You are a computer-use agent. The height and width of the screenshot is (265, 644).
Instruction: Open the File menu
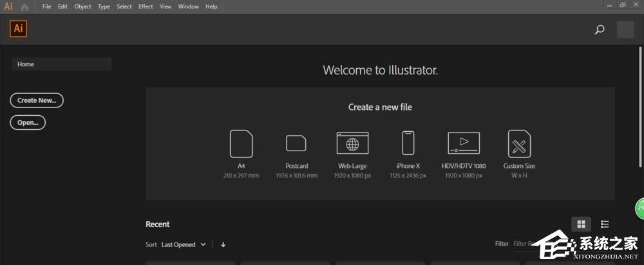(x=47, y=6)
